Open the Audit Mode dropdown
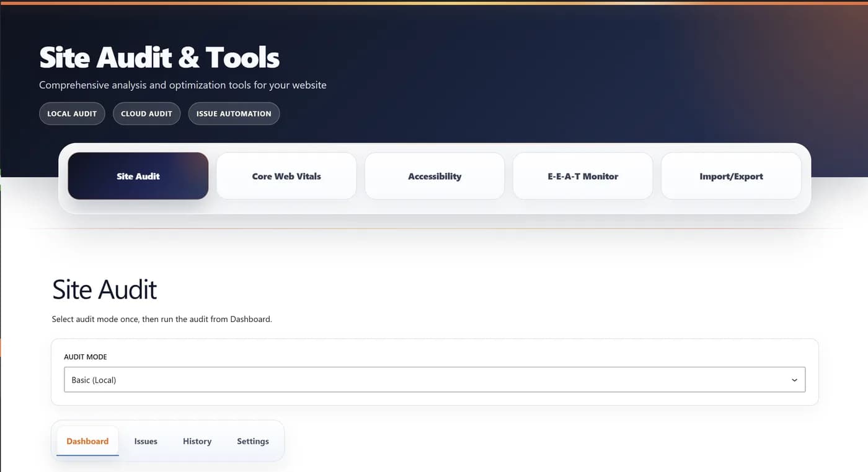 435,380
